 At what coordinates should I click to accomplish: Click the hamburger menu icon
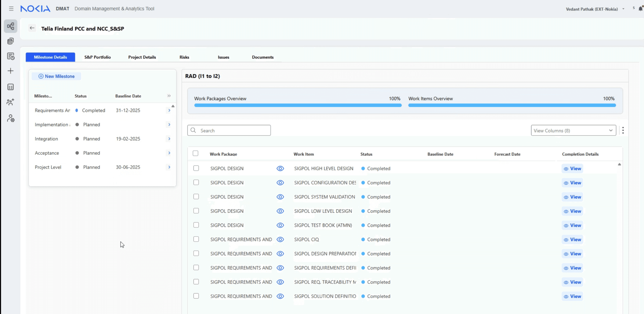11,9
